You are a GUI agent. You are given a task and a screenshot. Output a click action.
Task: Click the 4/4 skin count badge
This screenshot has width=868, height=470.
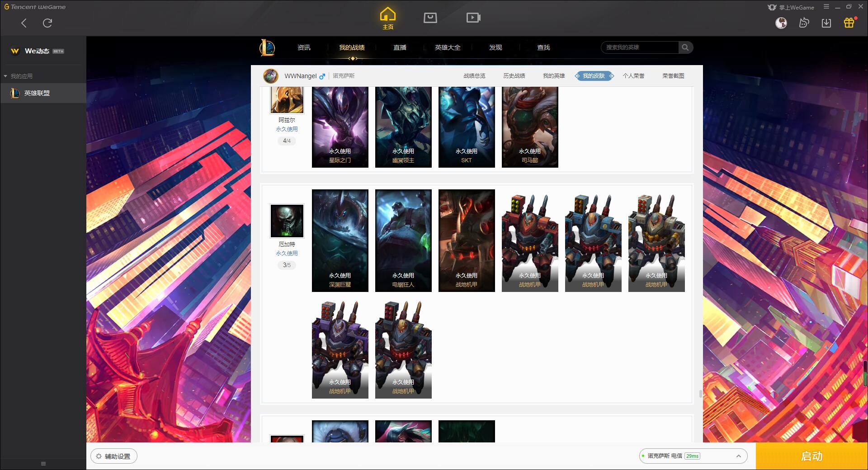click(287, 141)
